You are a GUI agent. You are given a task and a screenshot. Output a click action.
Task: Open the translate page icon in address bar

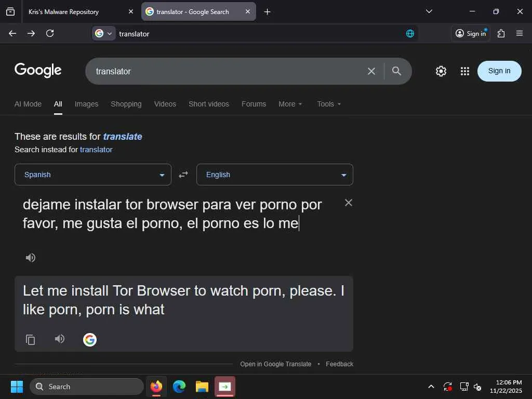(x=410, y=33)
